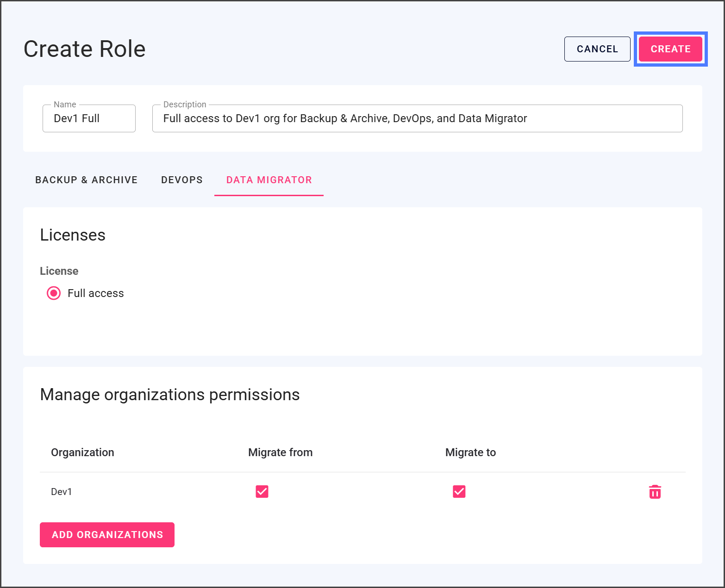Uncheck Migrate to for Dev1

(x=459, y=491)
